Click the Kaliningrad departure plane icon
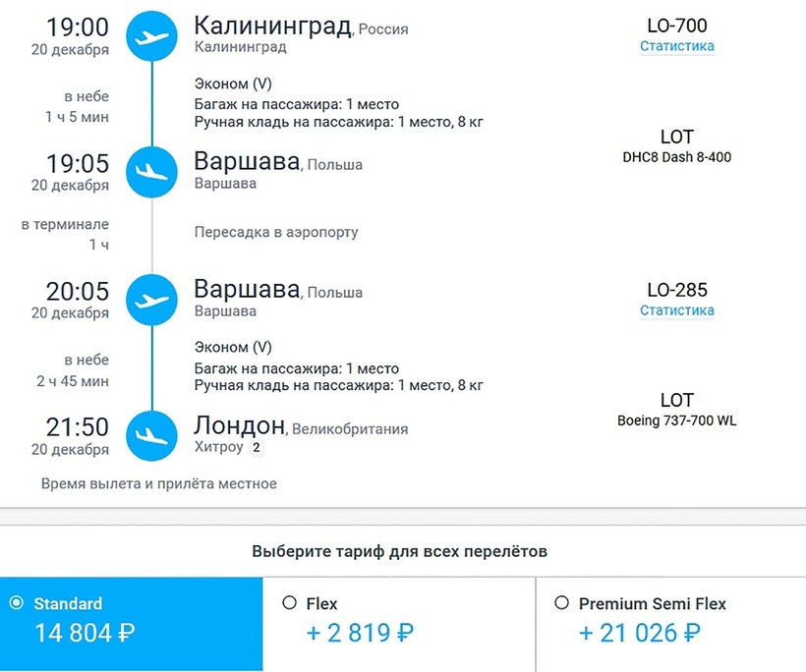The height and width of the screenshot is (672, 806). 152,36
